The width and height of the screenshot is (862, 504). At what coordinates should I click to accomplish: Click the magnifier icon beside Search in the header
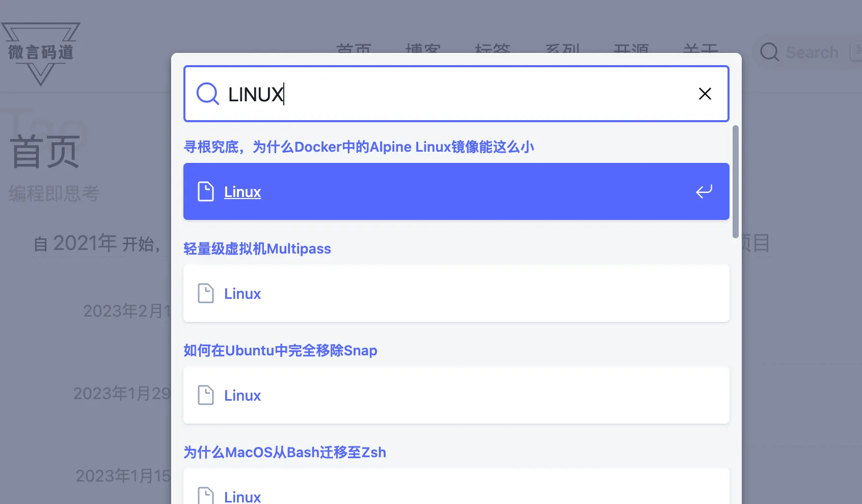tap(769, 52)
